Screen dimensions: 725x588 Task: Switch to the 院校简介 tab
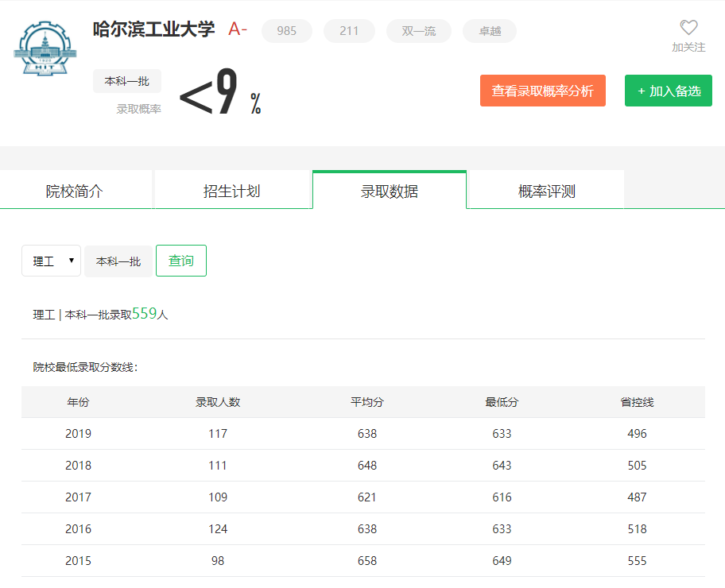[x=76, y=191]
